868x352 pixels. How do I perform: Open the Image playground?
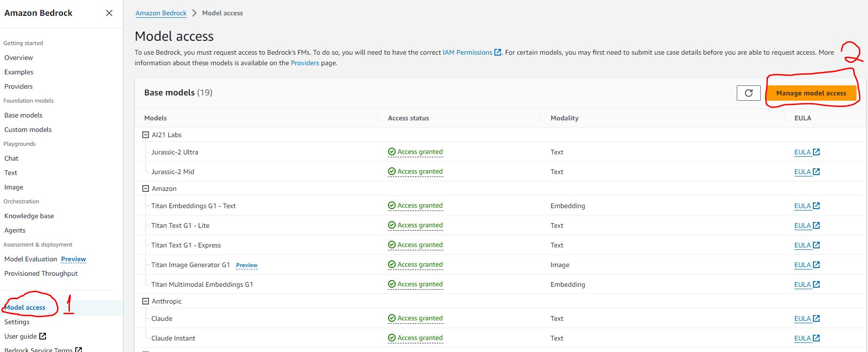(x=14, y=187)
